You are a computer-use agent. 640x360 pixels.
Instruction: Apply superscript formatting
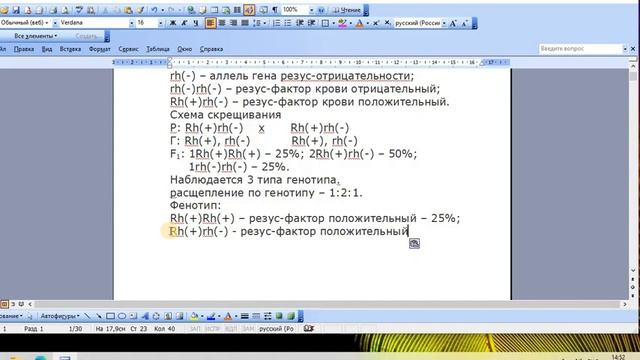pos(376,23)
